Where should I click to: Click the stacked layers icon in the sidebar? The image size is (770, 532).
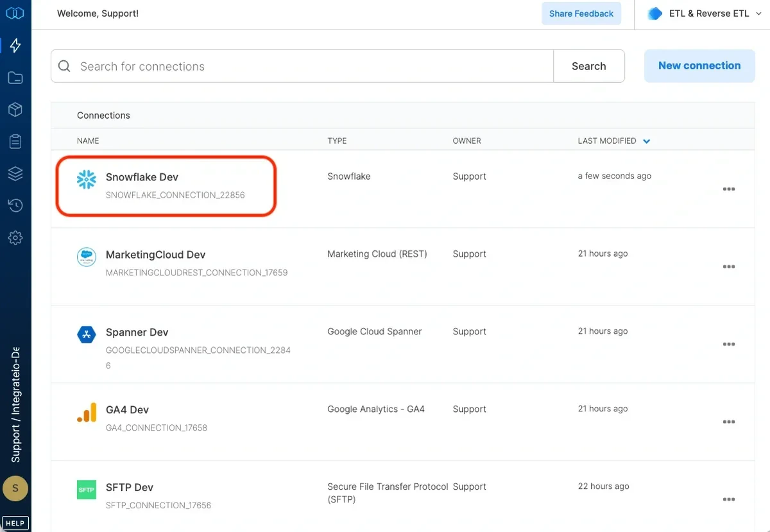tap(15, 173)
